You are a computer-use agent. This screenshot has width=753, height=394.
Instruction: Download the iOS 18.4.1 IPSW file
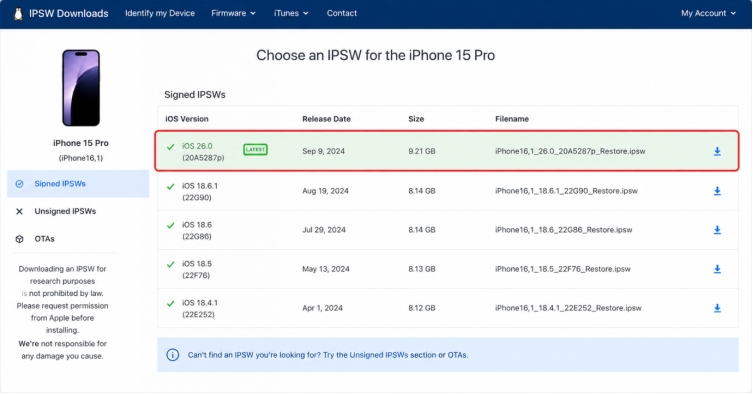pyautogui.click(x=717, y=308)
